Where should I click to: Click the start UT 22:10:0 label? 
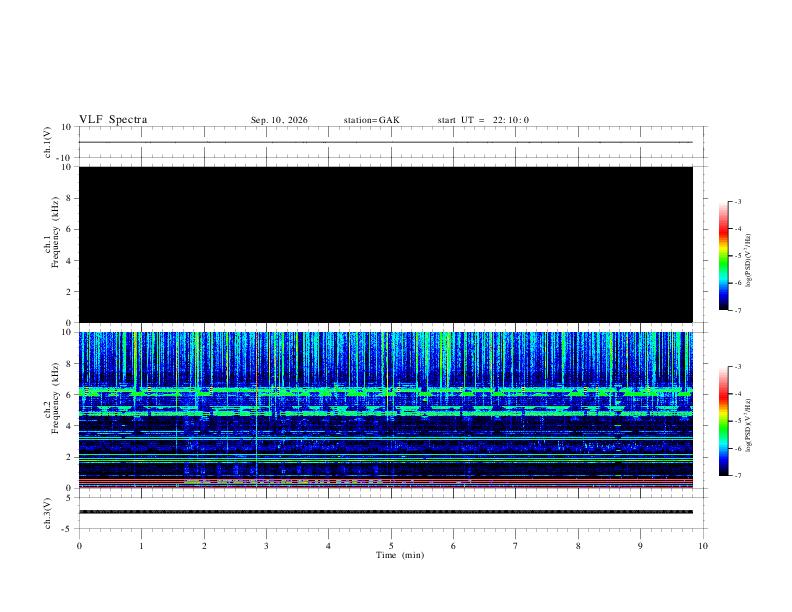[483, 120]
